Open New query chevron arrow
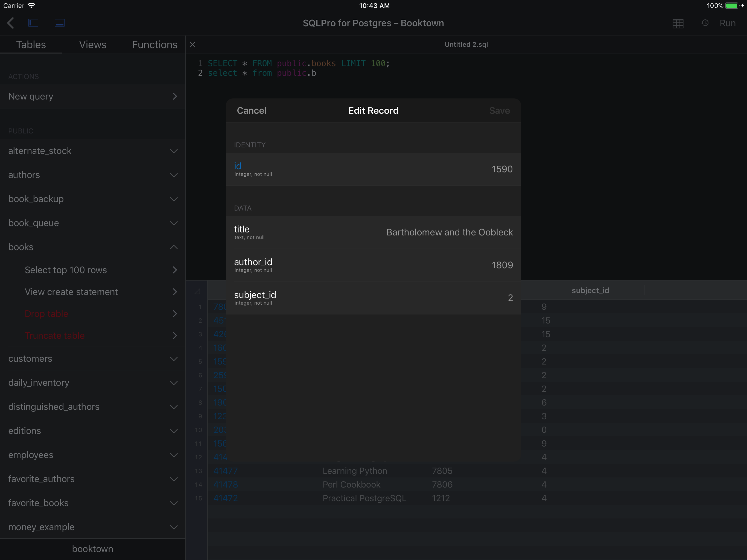 [175, 97]
